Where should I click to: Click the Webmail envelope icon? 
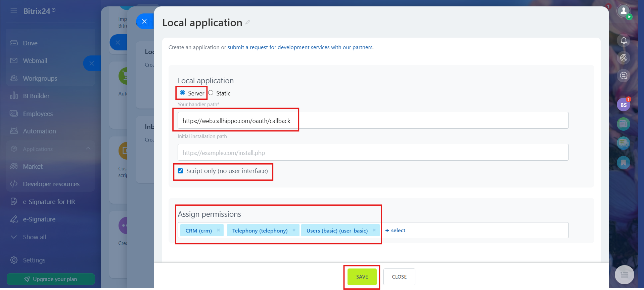click(14, 60)
